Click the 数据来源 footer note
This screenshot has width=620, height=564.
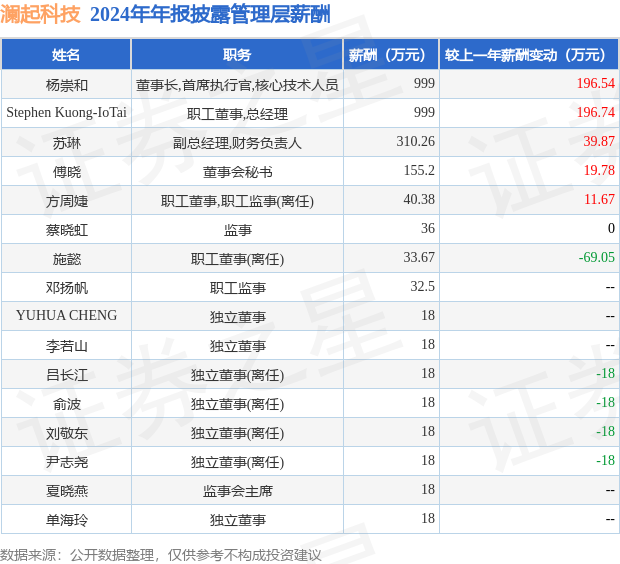[160, 555]
